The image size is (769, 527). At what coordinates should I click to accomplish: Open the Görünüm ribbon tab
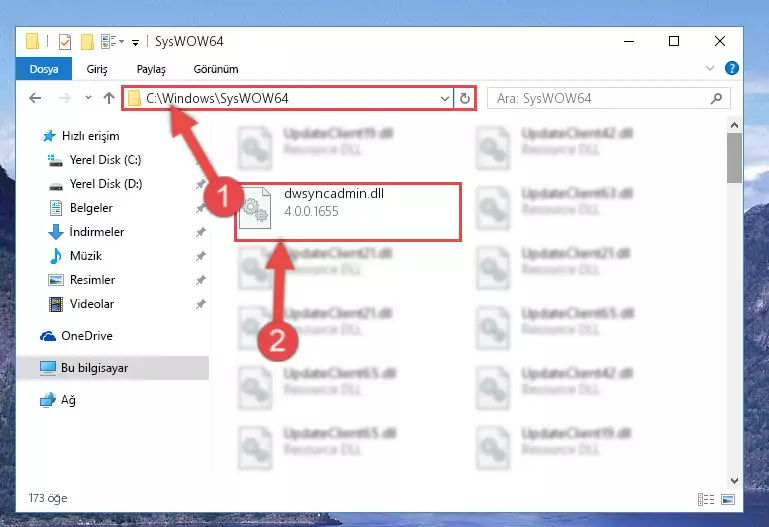(216, 69)
